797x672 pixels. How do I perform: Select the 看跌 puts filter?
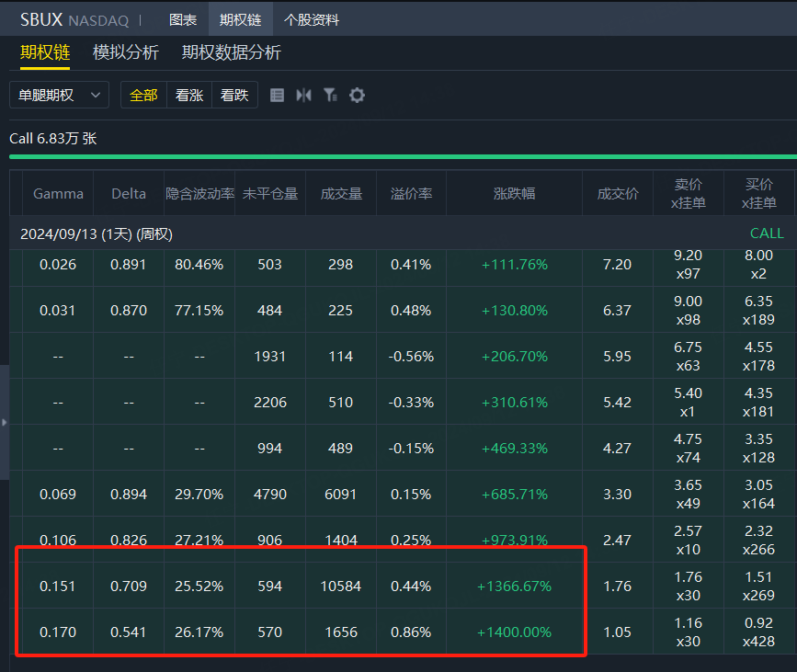234,95
